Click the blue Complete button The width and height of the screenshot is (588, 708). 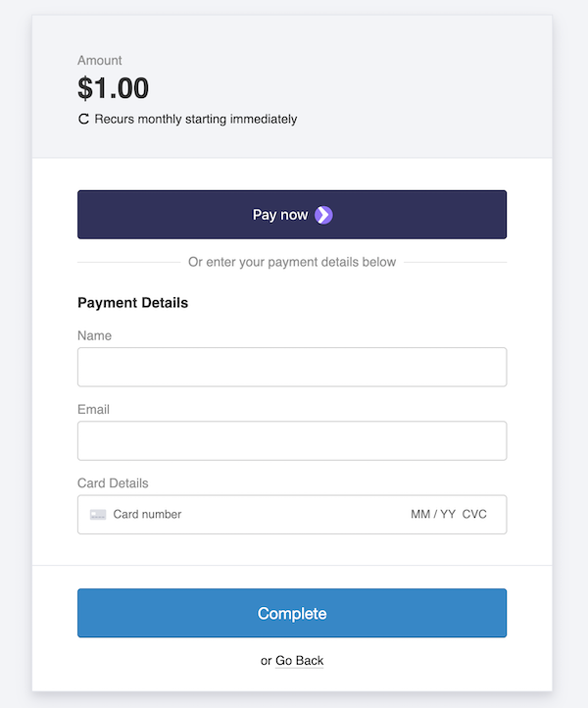(292, 613)
